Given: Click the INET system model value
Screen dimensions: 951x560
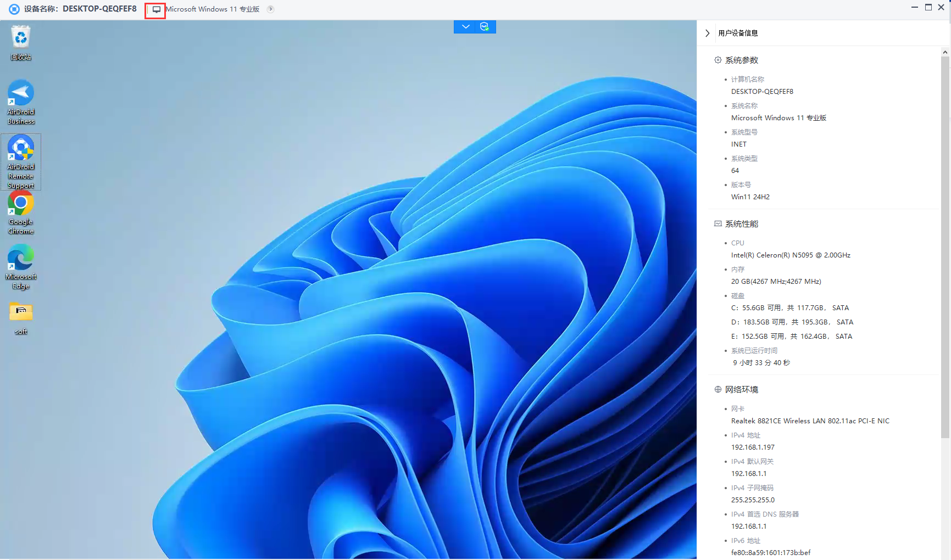Looking at the screenshot, I should [738, 144].
